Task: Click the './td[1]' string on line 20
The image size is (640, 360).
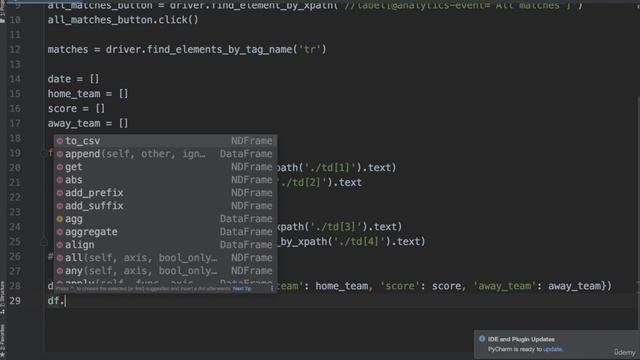Action: pyautogui.click(x=331, y=168)
